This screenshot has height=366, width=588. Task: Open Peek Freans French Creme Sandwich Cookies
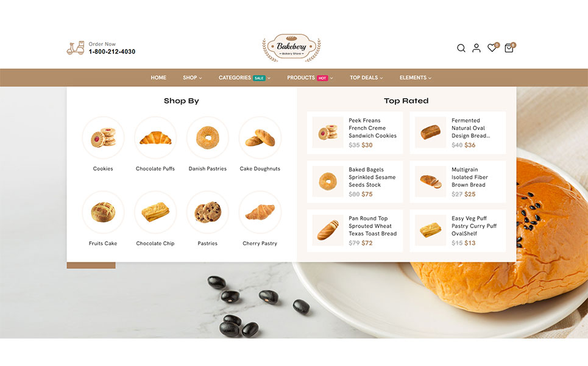pos(372,128)
